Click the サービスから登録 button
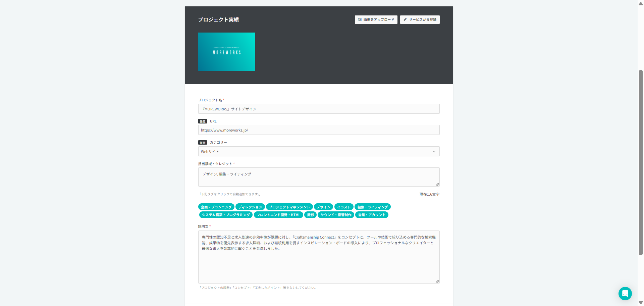 coord(420,20)
